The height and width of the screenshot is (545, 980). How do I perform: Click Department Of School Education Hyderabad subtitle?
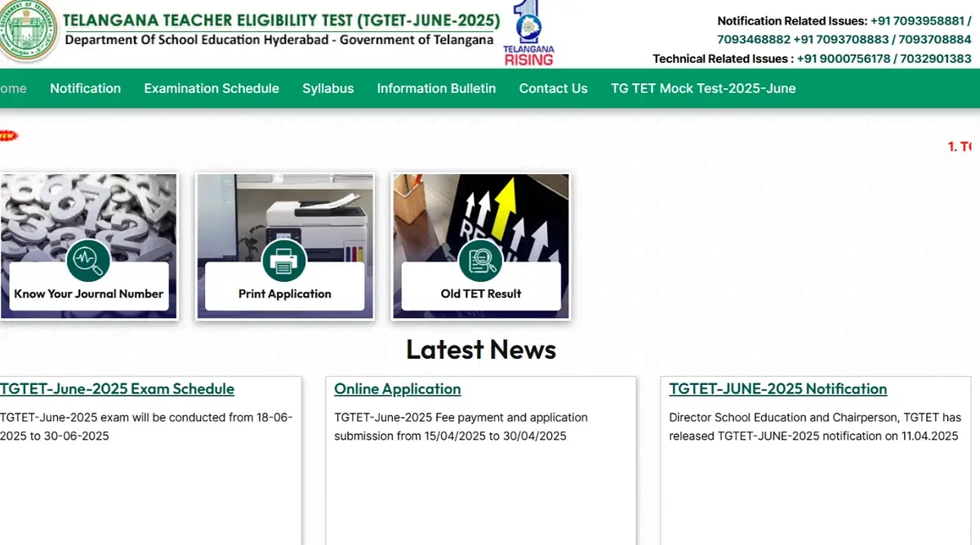(x=278, y=40)
